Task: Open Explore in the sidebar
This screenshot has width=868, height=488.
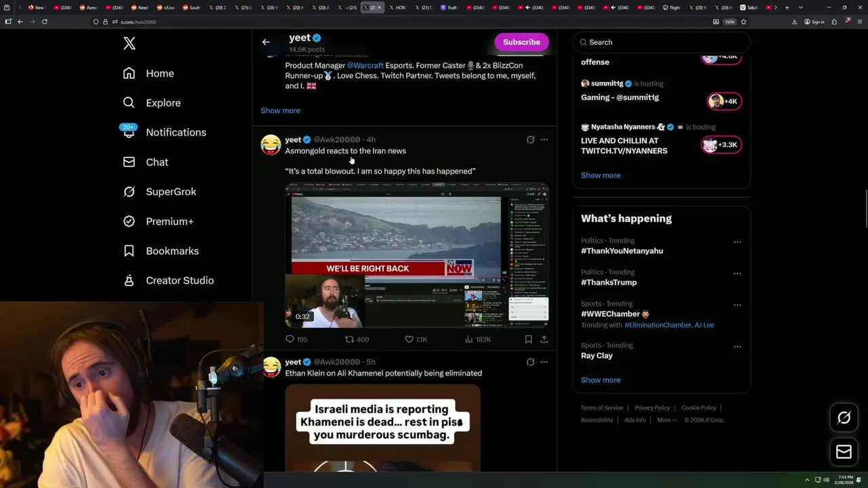Action: click(x=152, y=103)
